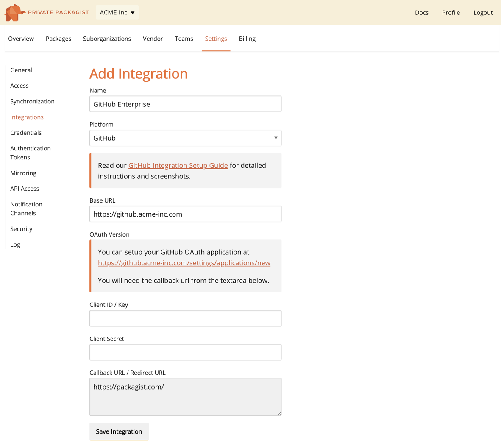Go to Notification Channels settings

click(26, 209)
